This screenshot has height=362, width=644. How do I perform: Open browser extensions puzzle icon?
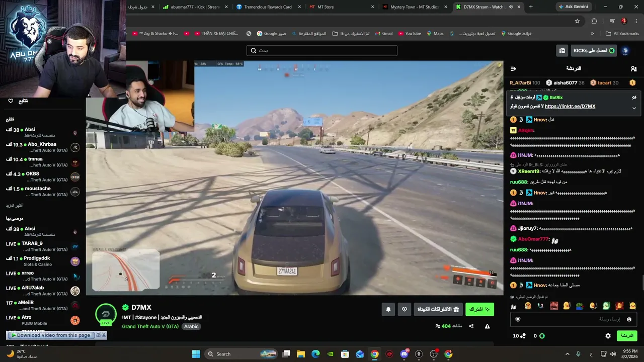point(594,21)
